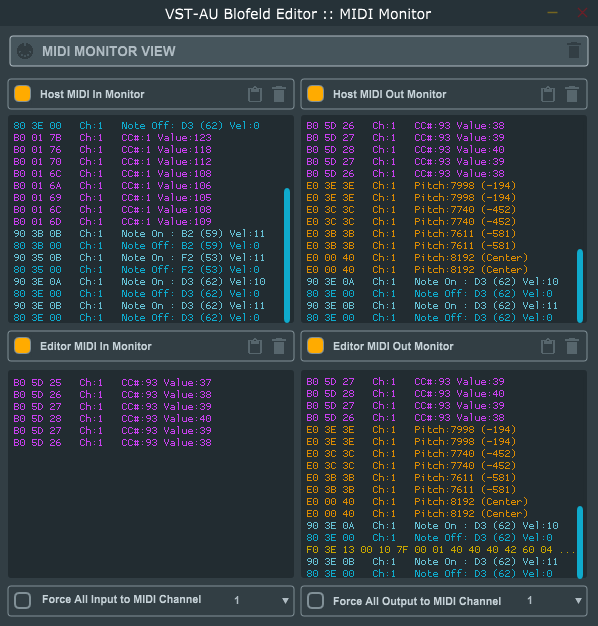
Task: Minimize the MIDI Monitor window
Action: click(x=552, y=13)
